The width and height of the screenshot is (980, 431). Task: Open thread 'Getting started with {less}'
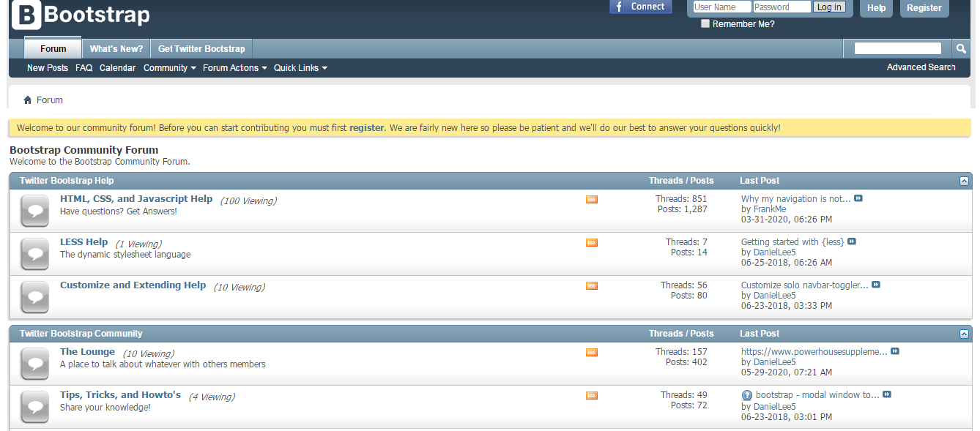coord(792,241)
